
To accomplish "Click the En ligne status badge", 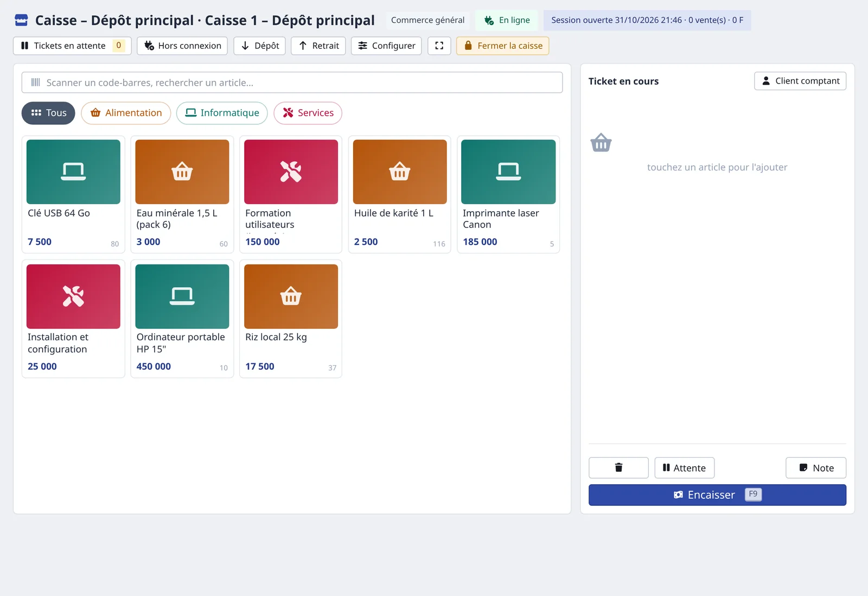I will click(507, 20).
